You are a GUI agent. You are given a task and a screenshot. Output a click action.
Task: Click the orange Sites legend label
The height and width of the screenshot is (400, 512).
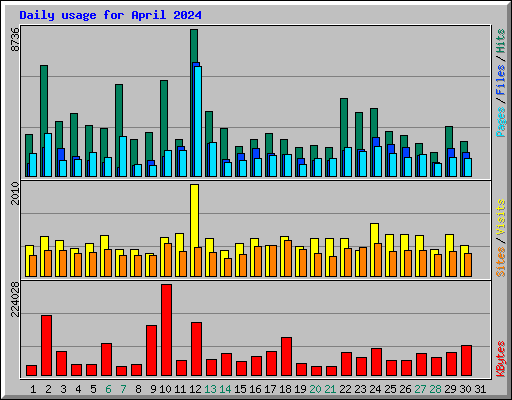(500, 262)
